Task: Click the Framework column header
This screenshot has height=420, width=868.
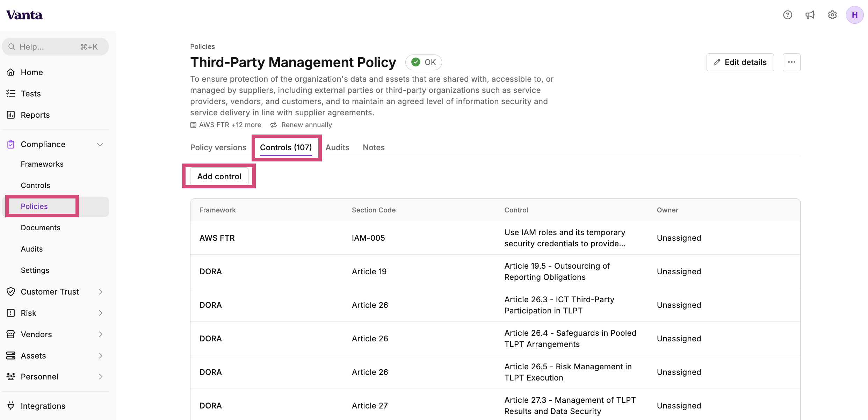Action: [217, 210]
